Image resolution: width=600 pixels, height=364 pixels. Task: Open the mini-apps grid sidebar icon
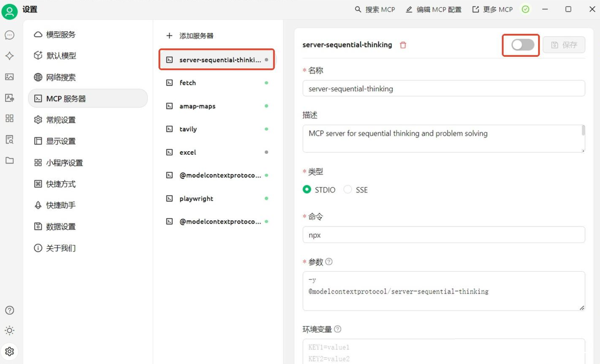9,118
